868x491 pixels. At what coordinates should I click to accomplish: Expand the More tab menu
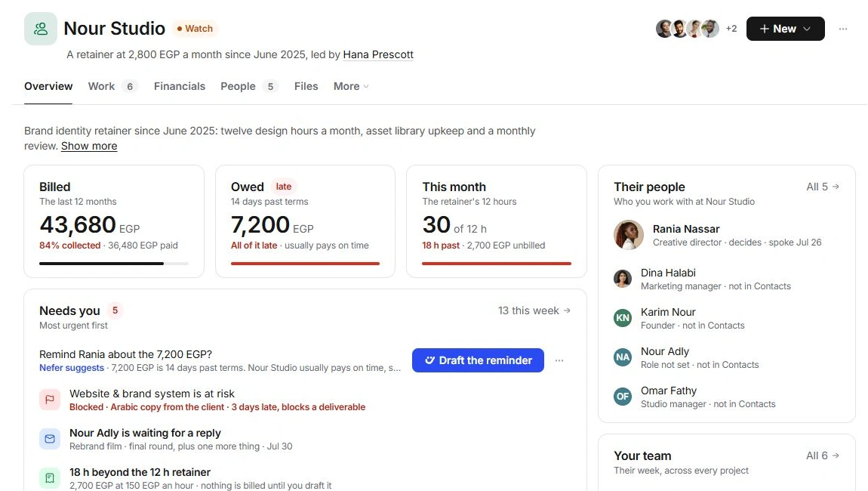point(351,86)
